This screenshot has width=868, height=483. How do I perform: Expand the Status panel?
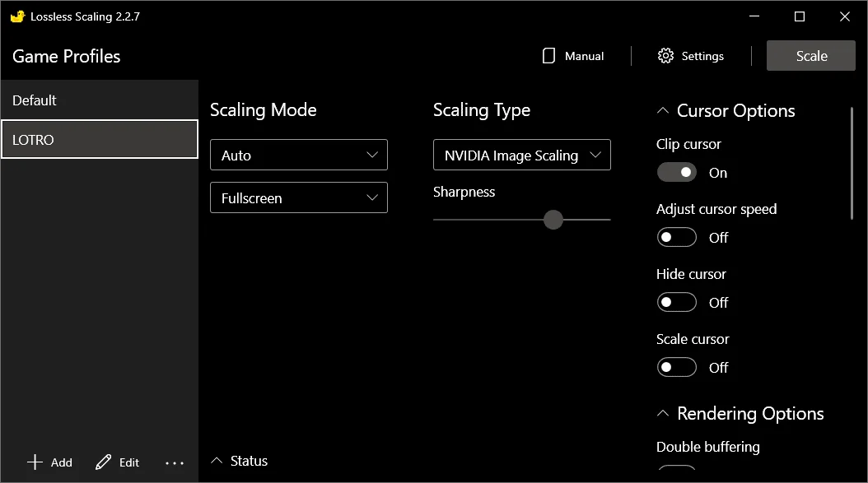(x=217, y=461)
